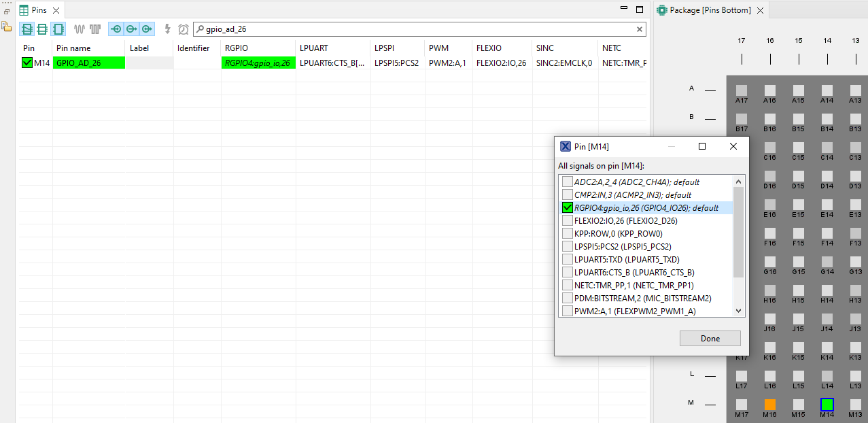
Task: Click the stacked folders icon in left sidebar
Action: coord(6,27)
